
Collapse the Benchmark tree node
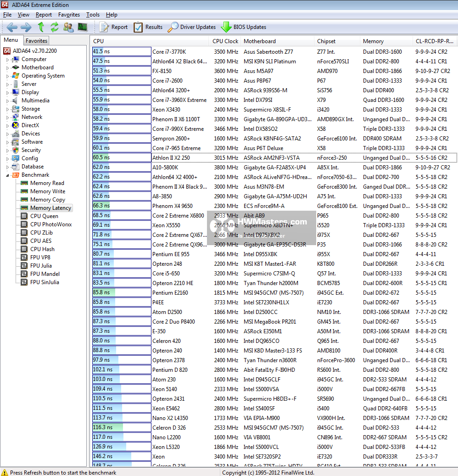click(x=8, y=175)
